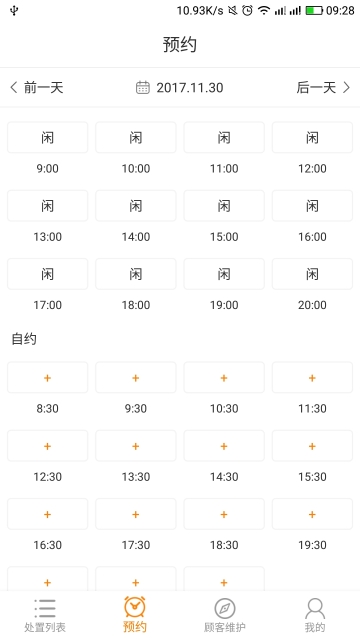
Task: Select the 闲 slot at 9:00
Action: coord(47,138)
